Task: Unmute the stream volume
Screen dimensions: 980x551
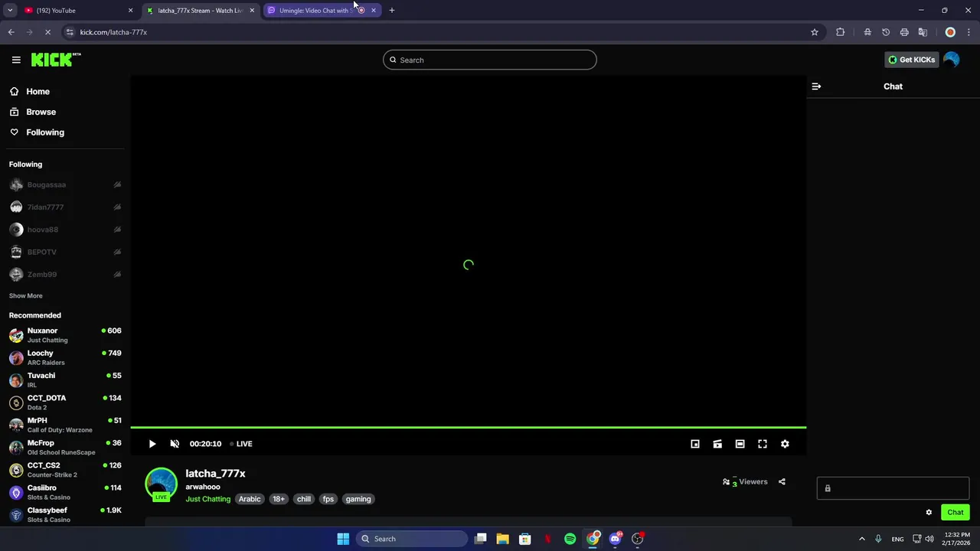Action: pos(175,444)
